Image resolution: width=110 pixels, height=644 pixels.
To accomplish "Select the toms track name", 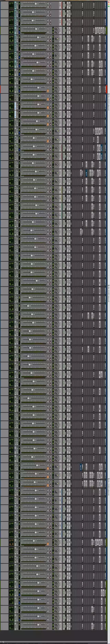I will tap(15, 64).
